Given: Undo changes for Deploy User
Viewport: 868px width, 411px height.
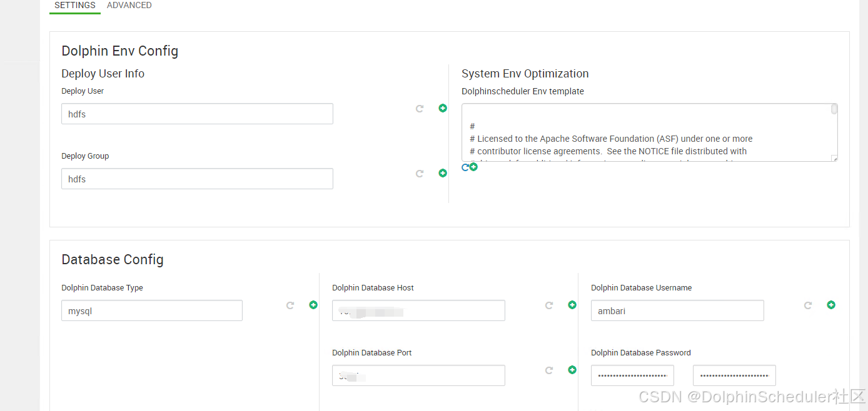Looking at the screenshot, I should click(x=420, y=109).
